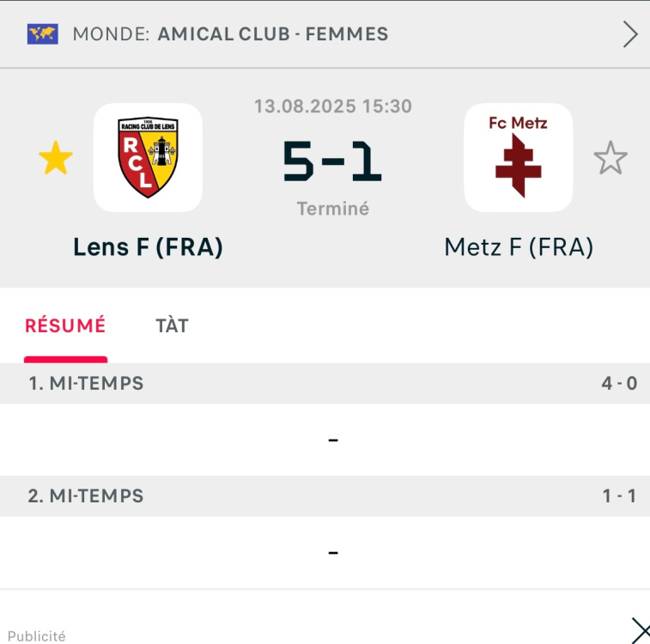This screenshot has width=650, height=644.
Task: Click the world map flag icon
Action: [43, 34]
